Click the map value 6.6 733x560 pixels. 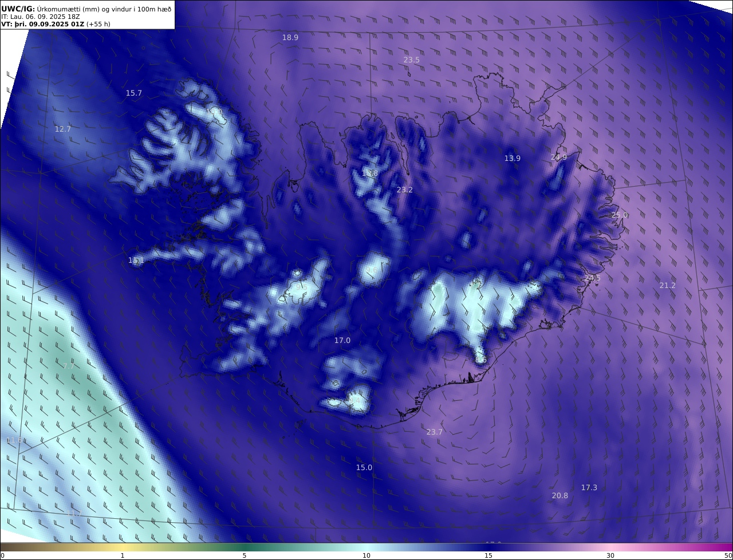click(x=481, y=360)
